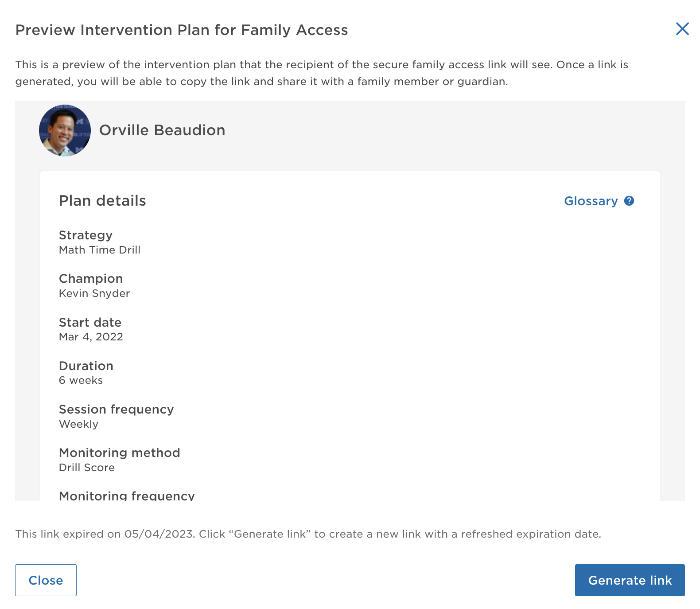Select the Mar 4, 2022 date text
700x609 pixels.
click(x=91, y=337)
